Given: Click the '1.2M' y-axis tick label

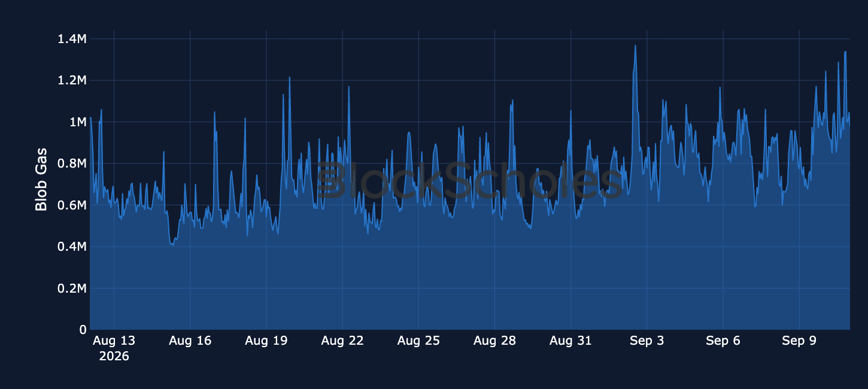Looking at the screenshot, I should coord(72,80).
